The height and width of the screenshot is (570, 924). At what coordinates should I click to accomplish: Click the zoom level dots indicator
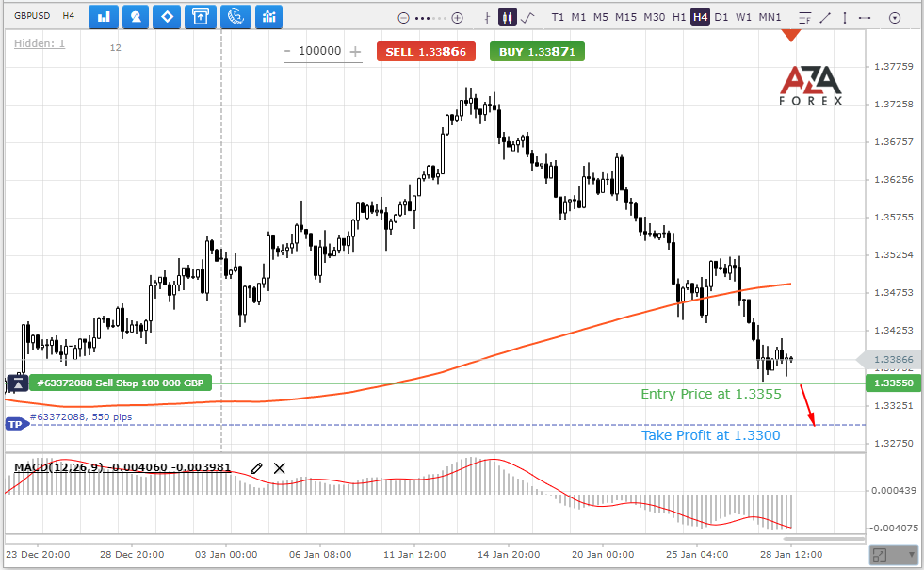(430, 18)
